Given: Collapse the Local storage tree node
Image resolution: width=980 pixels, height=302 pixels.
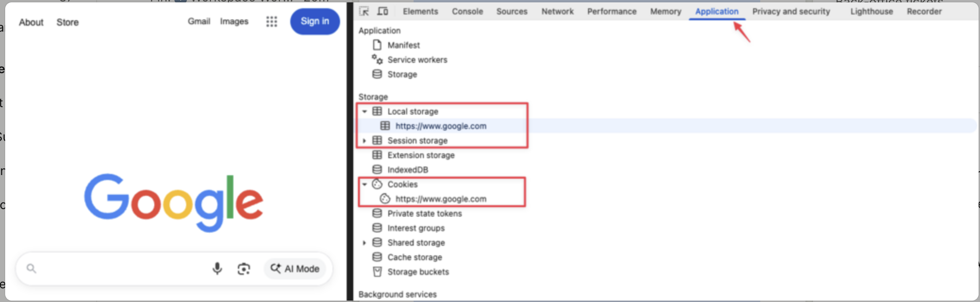Looking at the screenshot, I should [365, 112].
